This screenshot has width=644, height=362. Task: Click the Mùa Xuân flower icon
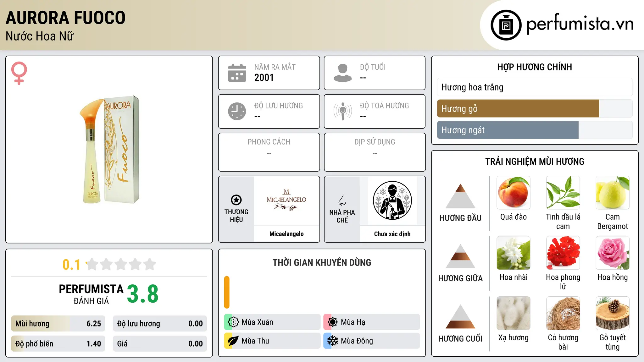tap(233, 322)
